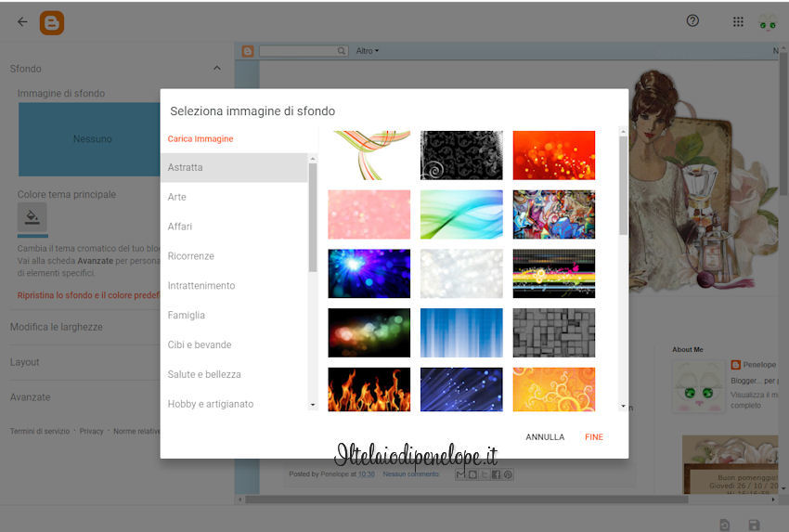789x532 pixels.
Task: Click the save floppy disk icon
Action: [x=754, y=525]
